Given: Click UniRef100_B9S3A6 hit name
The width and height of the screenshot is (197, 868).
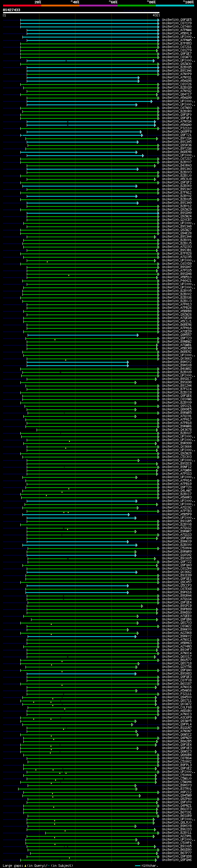Looking at the screenshot, I should click(177, 71).
